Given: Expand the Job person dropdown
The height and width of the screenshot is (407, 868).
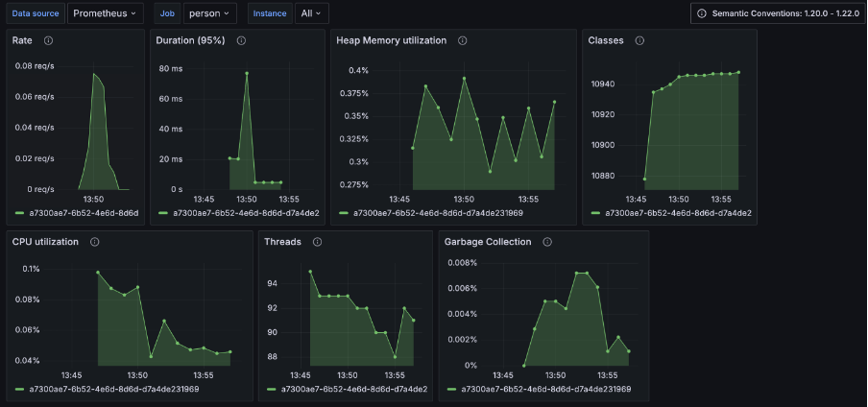Looking at the screenshot, I should tap(207, 13).
